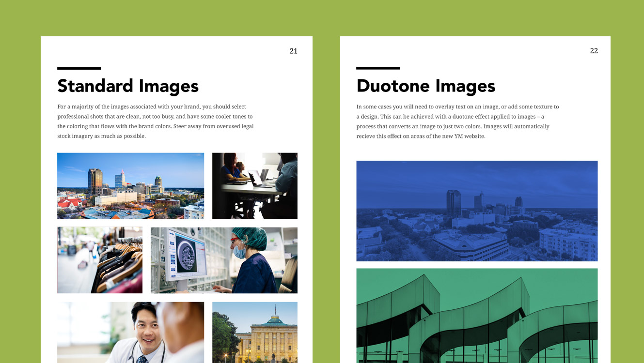Select the nurse at computer monitor photo
Viewport: 644px width, 363px height.
pyautogui.click(x=224, y=260)
